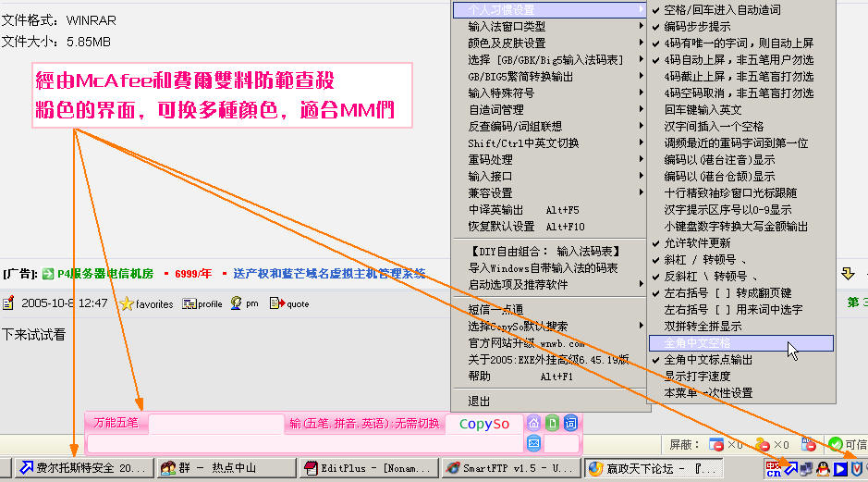868x482 pixels.
Task: Click the red 中文 cn language tray icon
Action: 774,469
